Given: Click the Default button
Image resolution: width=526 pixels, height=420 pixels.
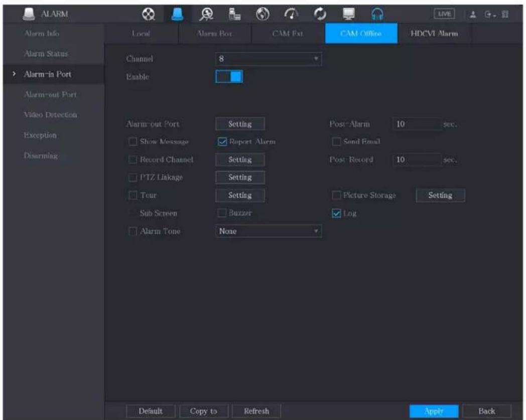Looking at the screenshot, I should pos(151,411).
